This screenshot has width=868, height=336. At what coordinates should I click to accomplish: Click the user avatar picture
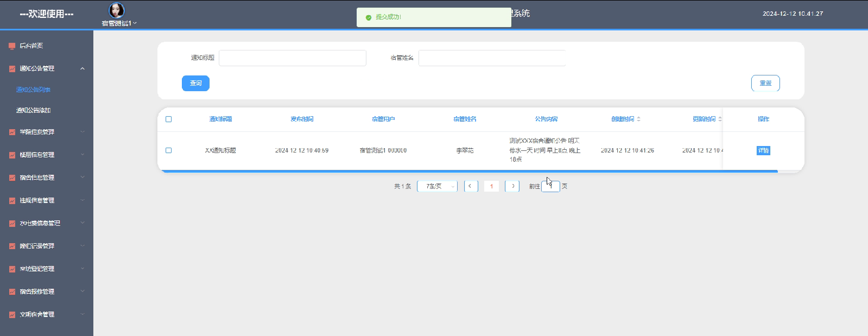(x=117, y=10)
